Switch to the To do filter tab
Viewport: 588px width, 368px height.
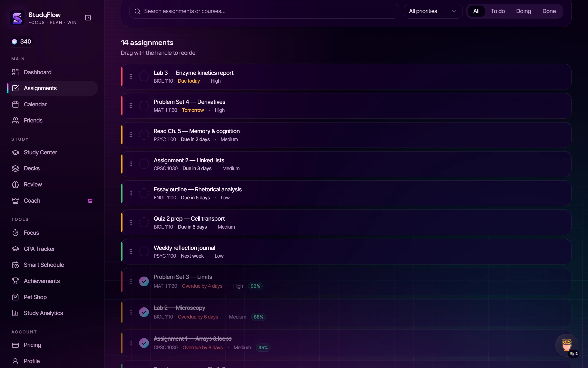coord(498,11)
